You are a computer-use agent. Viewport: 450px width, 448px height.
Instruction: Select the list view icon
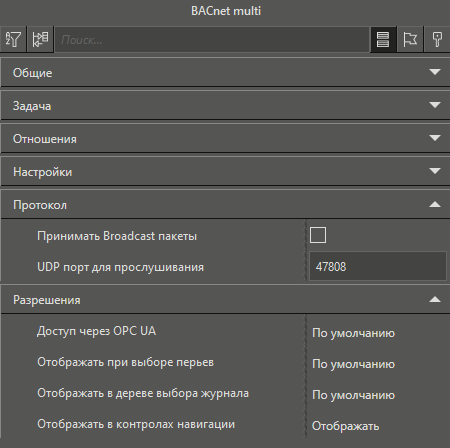383,39
